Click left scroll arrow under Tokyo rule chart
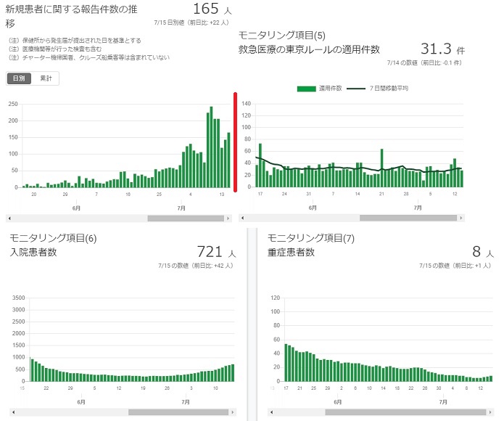The image size is (504, 421). click(241, 218)
